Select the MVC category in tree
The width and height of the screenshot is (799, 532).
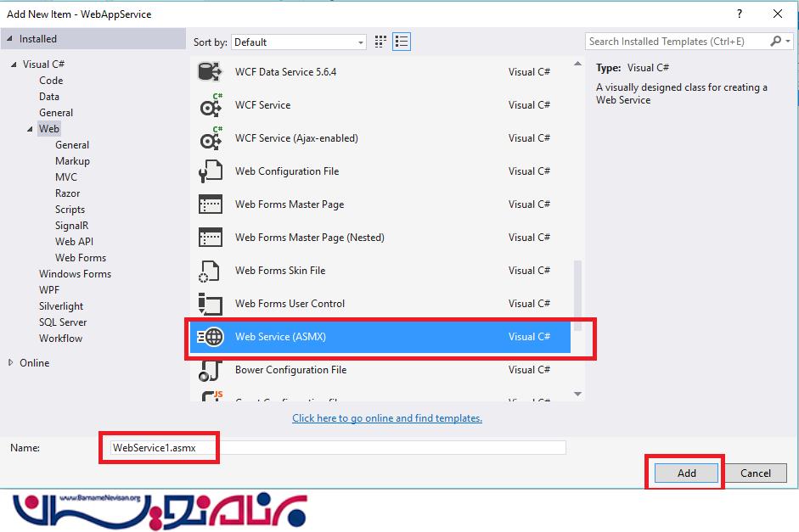coord(66,177)
